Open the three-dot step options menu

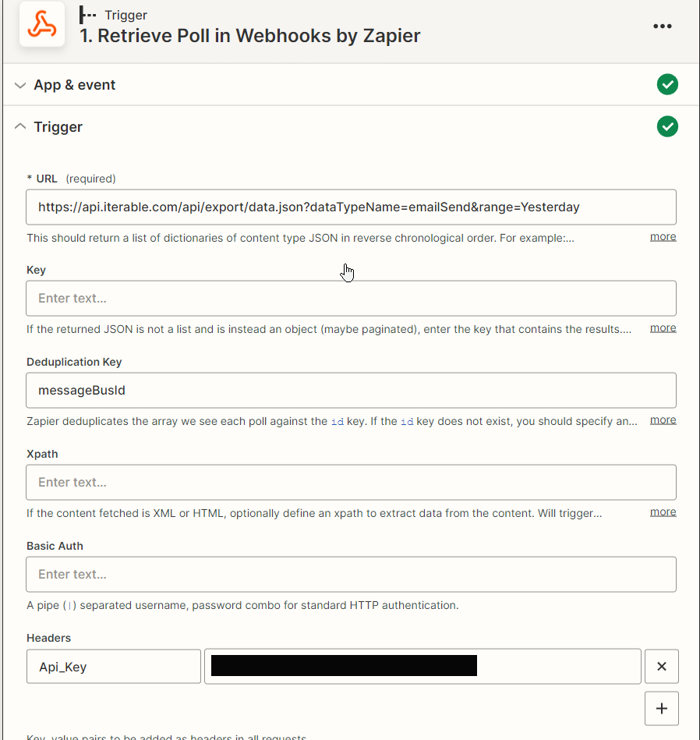pyautogui.click(x=663, y=26)
